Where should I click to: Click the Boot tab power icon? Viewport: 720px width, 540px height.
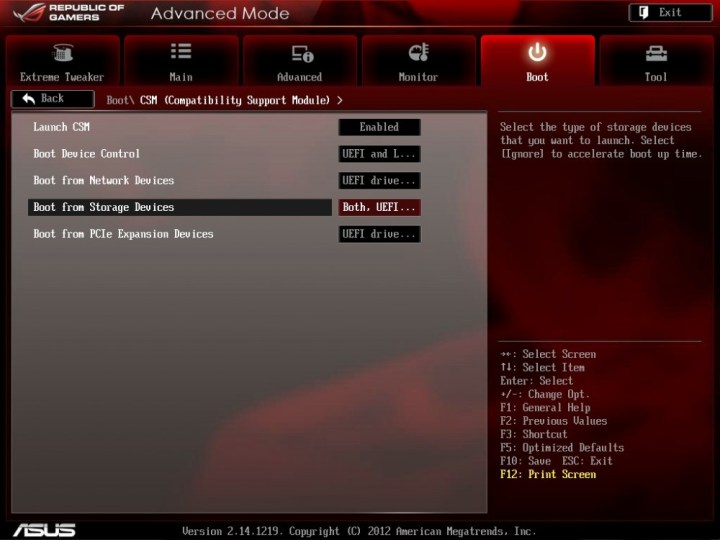(x=537, y=52)
